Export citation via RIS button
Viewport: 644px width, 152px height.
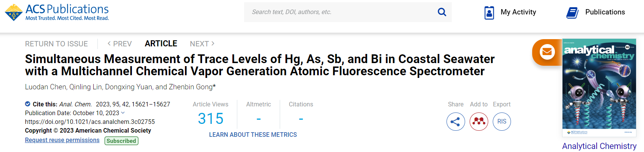coord(502,122)
